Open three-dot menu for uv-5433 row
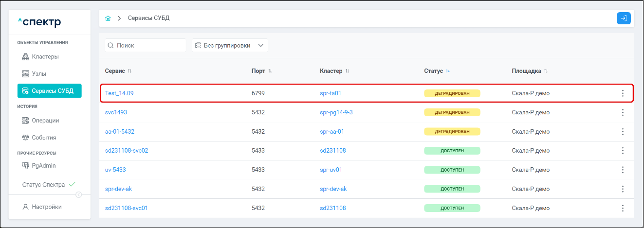This screenshot has width=644, height=228. (x=622, y=170)
